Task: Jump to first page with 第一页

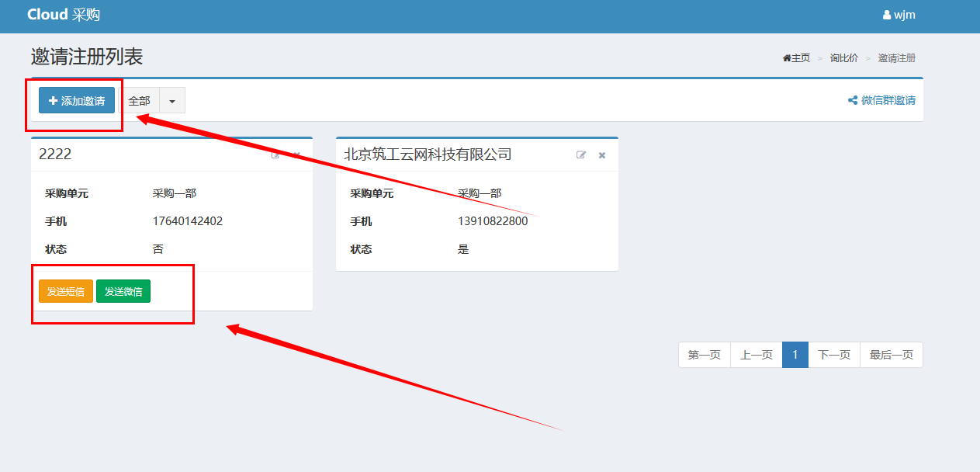Action: 704,355
